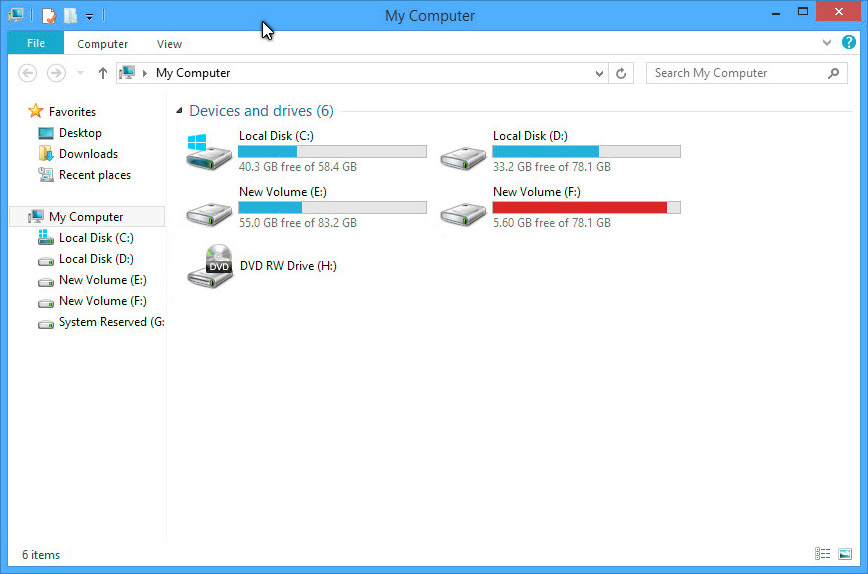The height and width of the screenshot is (574, 868).
Task: Switch to the Computer ribbon tab
Action: (102, 44)
